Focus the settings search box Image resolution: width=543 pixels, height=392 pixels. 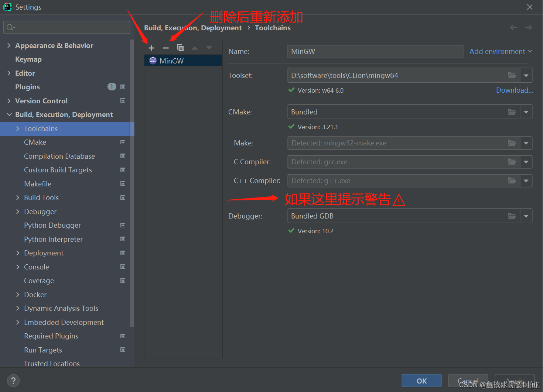tap(67, 27)
